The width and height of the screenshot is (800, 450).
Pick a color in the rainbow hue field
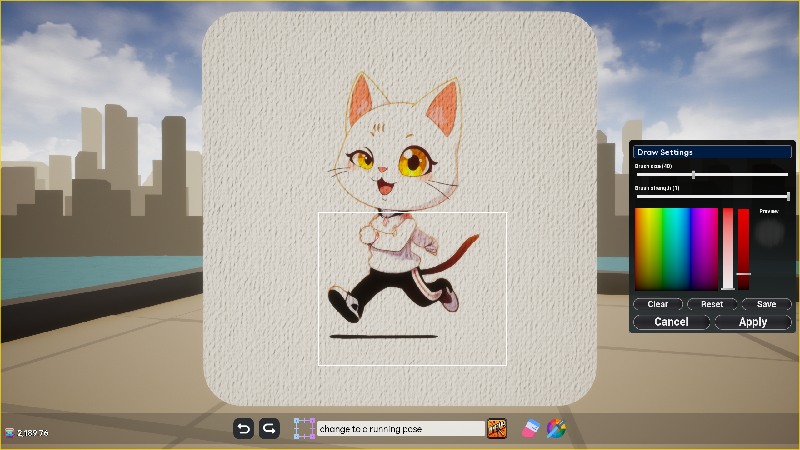tap(676, 249)
